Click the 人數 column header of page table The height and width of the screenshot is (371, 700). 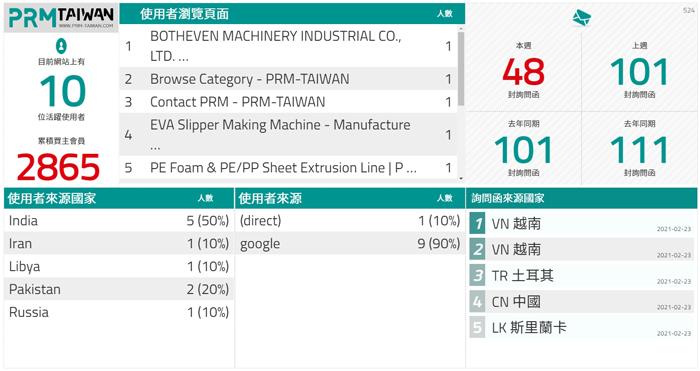tap(445, 14)
